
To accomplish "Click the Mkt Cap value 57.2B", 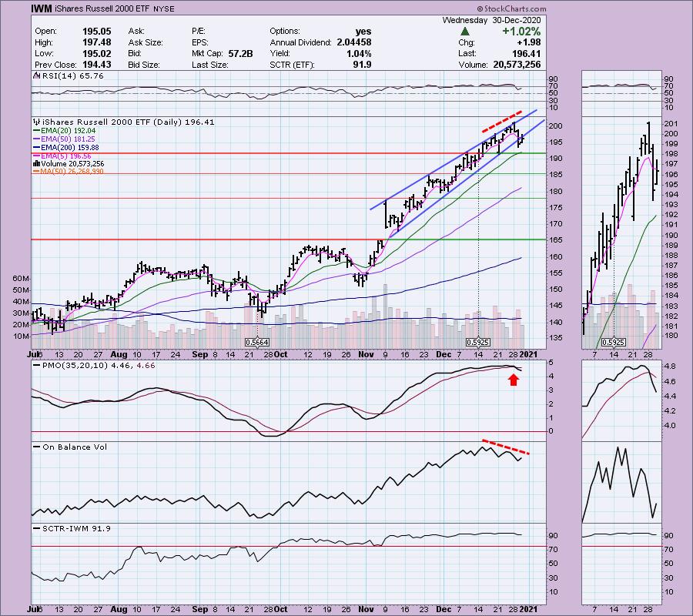I will click(240, 53).
